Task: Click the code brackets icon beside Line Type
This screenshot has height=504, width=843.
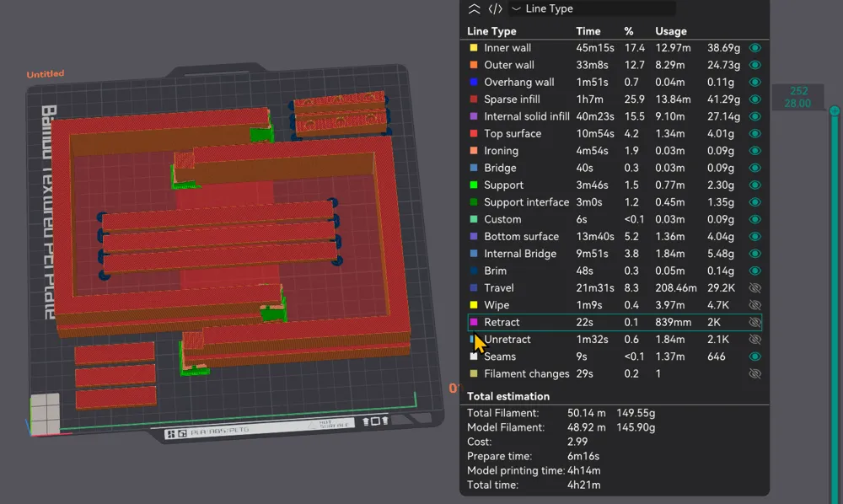Action: tap(495, 8)
